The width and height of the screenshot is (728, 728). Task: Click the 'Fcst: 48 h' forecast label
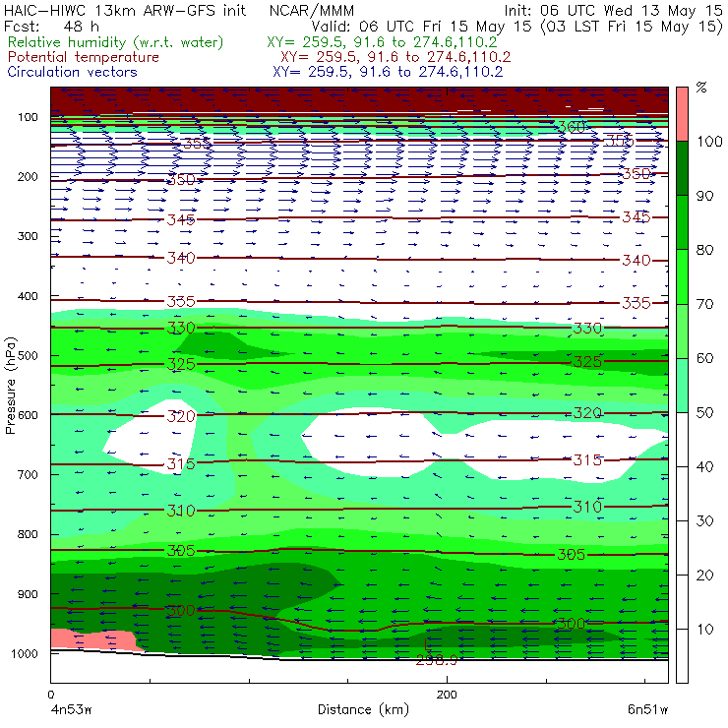pyautogui.click(x=51, y=26)
